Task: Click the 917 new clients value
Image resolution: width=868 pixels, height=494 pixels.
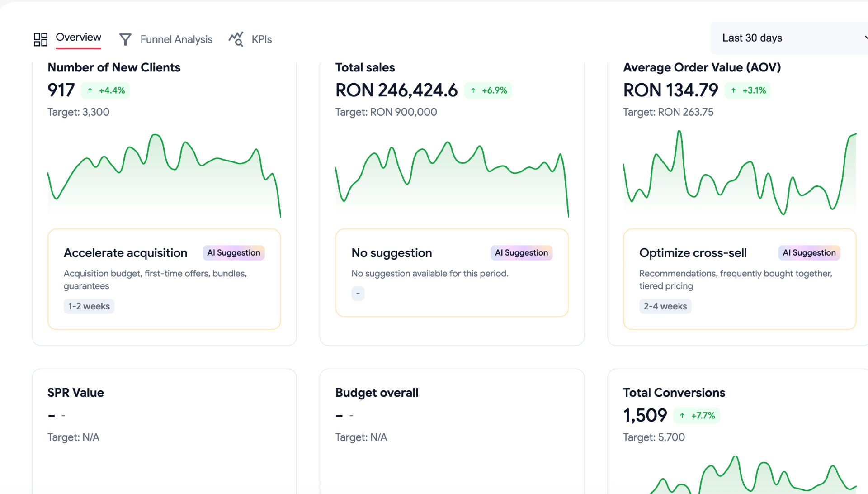Action: [61, 90]
